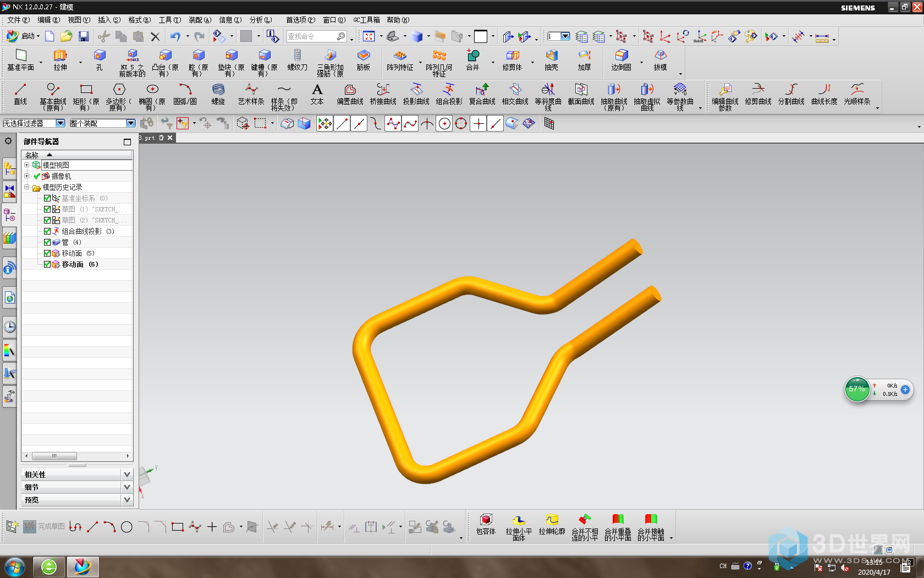Open the 拉伸 extrude tool

(x=60, y=60)
